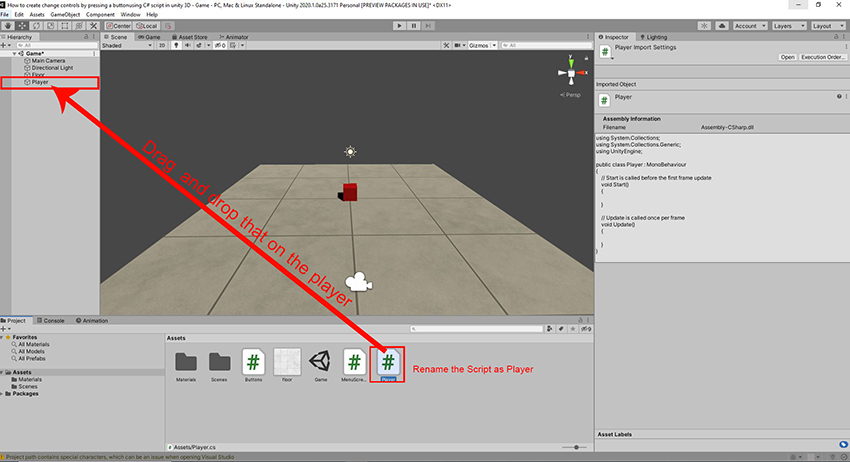850x462 pixels.
Task: Switch to the Game tab
Action: [x=149, y=37]
